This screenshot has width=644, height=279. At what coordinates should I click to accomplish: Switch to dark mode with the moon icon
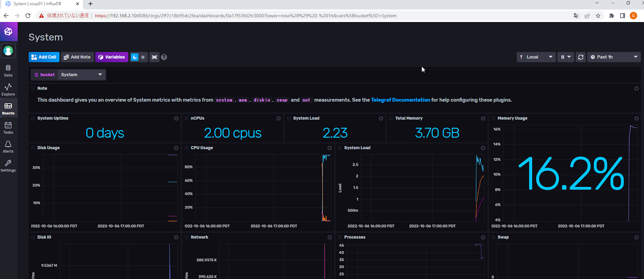(x=135, y=57)
